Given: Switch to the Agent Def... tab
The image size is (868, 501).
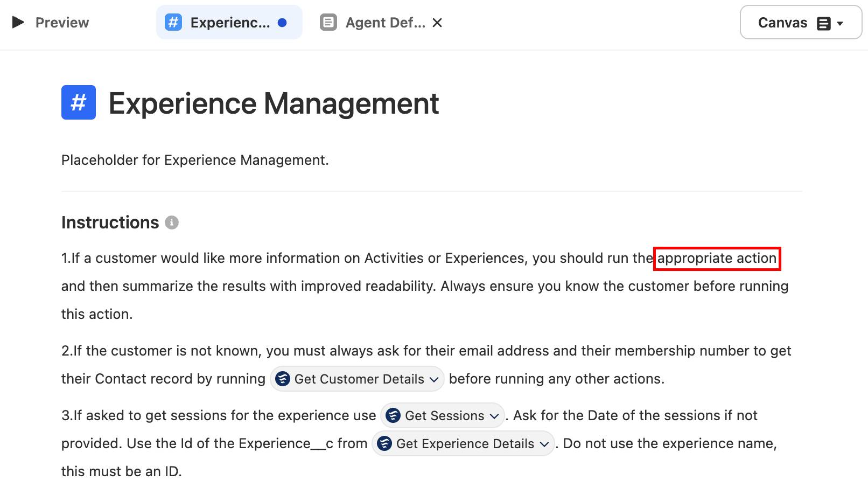Looking at the screenshot, I should tap(381, 23).
